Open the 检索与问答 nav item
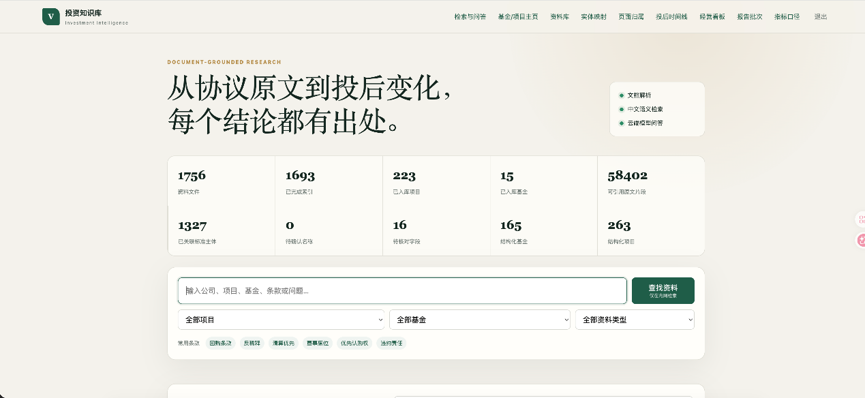Screen dimensions: 865x398 470,17
